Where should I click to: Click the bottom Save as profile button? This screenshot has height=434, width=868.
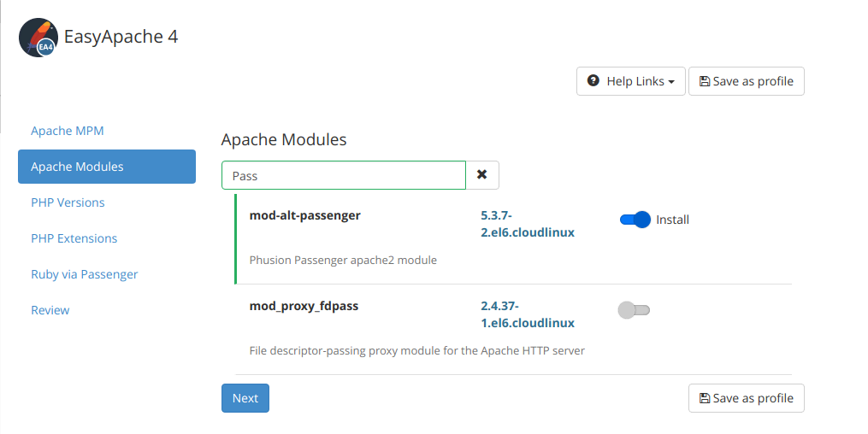(x=747, y=398)
